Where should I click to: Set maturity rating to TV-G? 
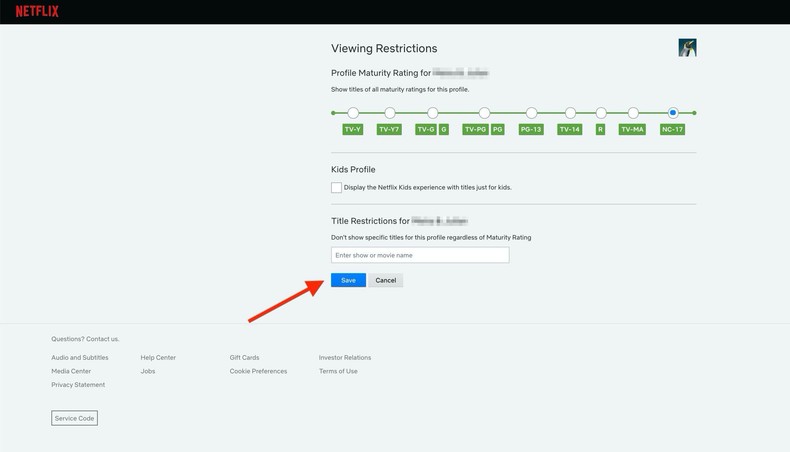point(432,113)
